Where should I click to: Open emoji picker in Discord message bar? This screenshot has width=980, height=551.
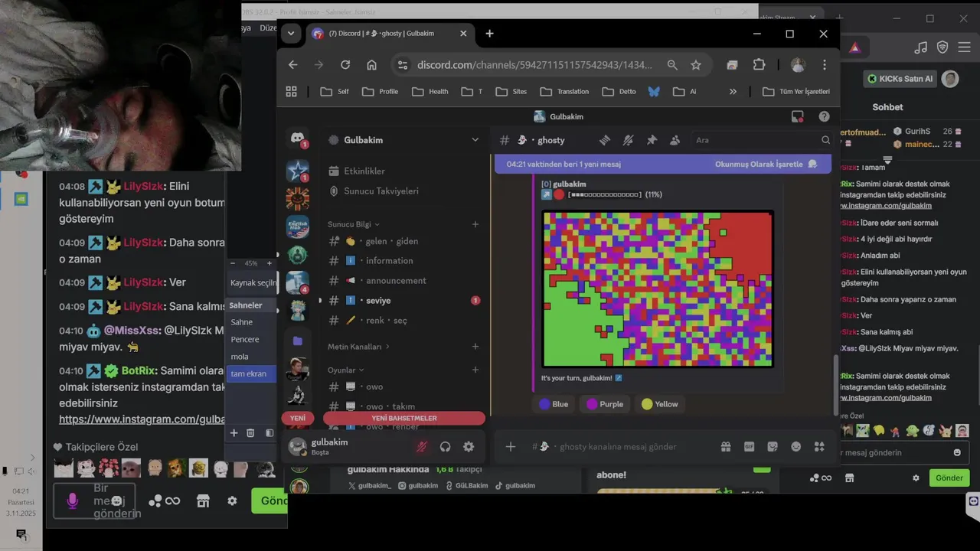[x=796, y=447]
